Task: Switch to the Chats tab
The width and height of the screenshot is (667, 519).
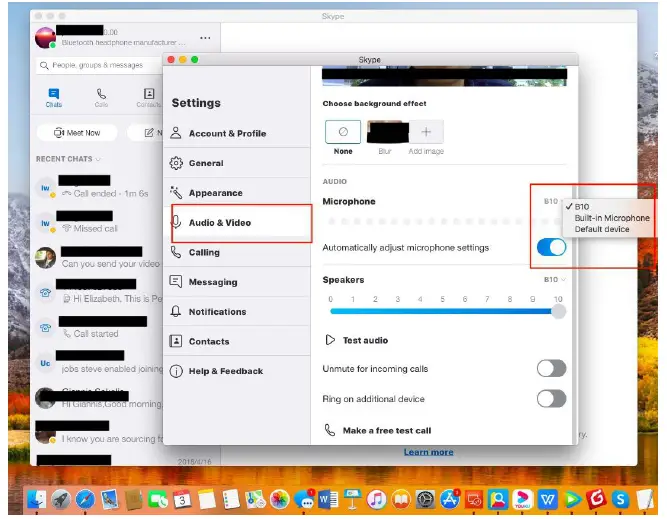Action: click(54, 97)
